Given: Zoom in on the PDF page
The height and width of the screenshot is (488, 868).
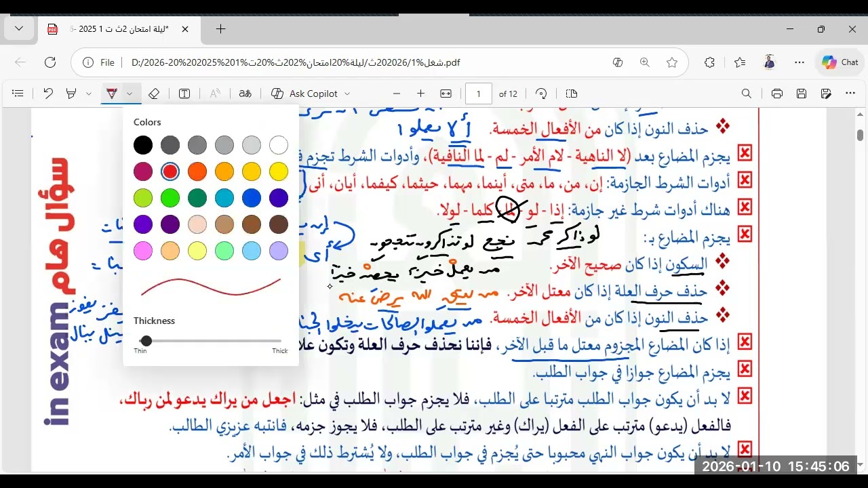Looking at the screenshot, I should 420,94.
